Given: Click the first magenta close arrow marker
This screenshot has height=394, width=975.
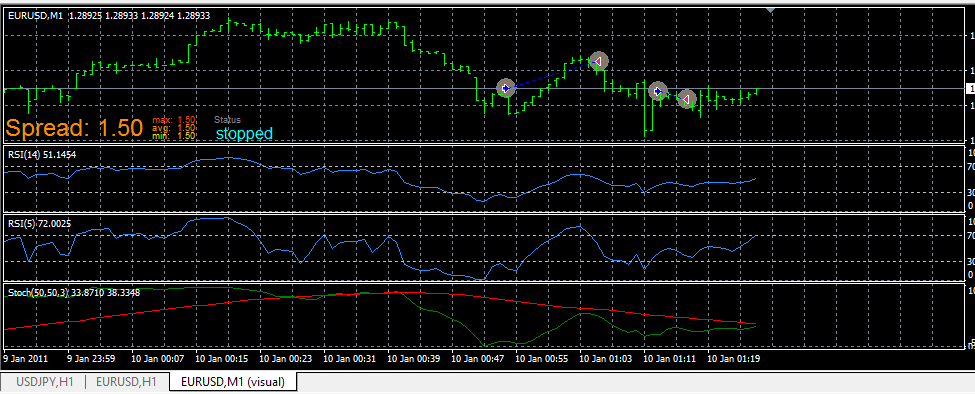Looking at the screenshot, I should click(598, 61).
